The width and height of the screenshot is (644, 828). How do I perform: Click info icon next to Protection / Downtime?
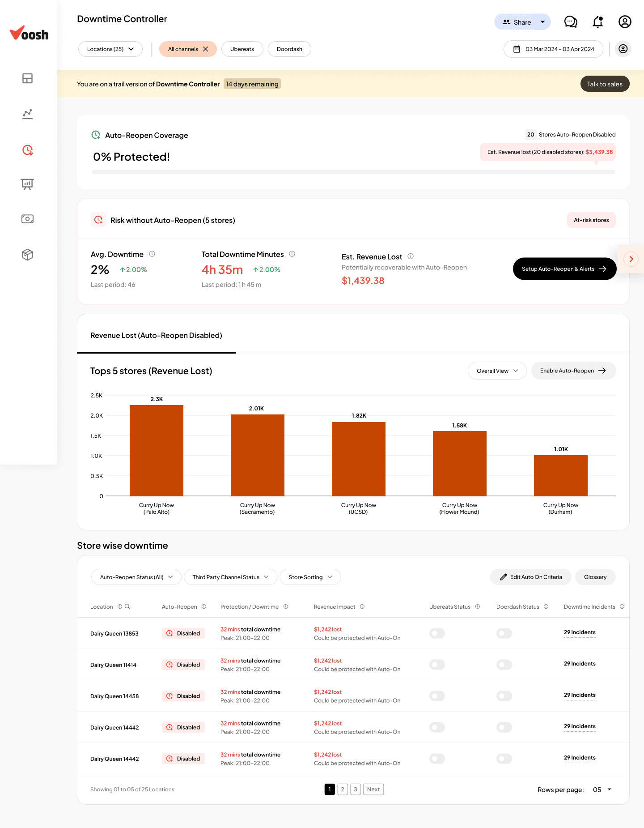[286, 606]
